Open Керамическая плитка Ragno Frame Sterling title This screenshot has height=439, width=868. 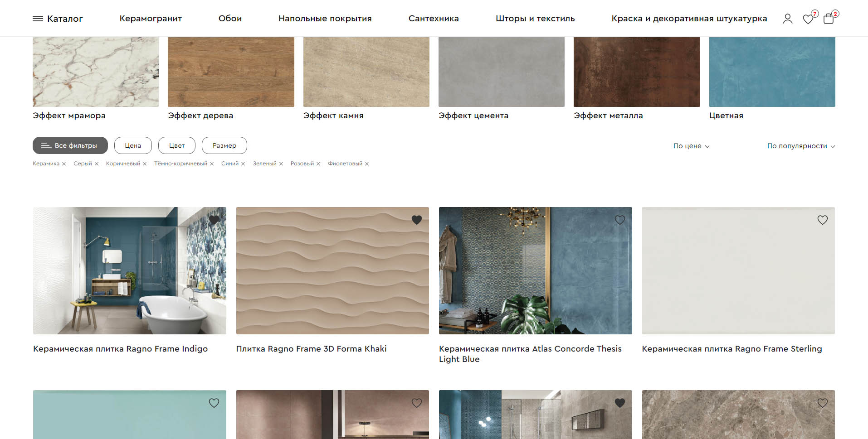tap(732, 349)
